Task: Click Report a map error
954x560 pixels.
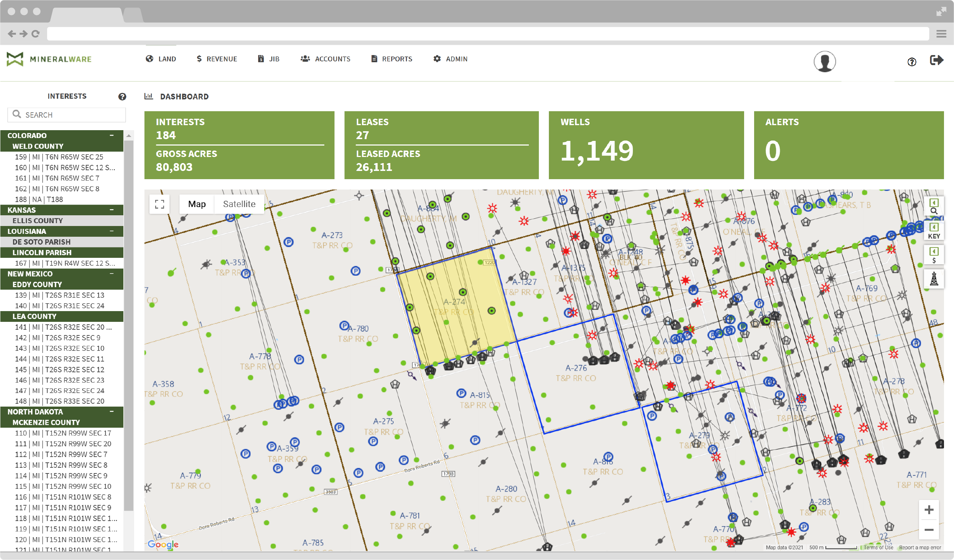Action: [920, 547]
